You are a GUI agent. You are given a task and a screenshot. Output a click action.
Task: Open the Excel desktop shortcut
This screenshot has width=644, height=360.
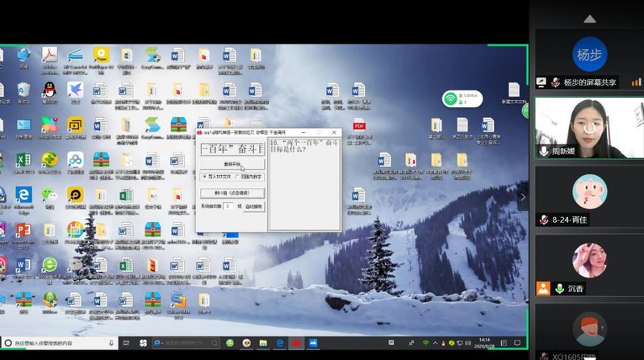pos(23,160)
